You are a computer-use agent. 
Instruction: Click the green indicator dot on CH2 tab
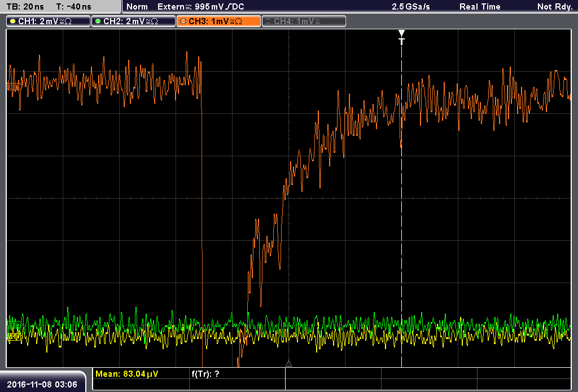[x=98, y=21]
